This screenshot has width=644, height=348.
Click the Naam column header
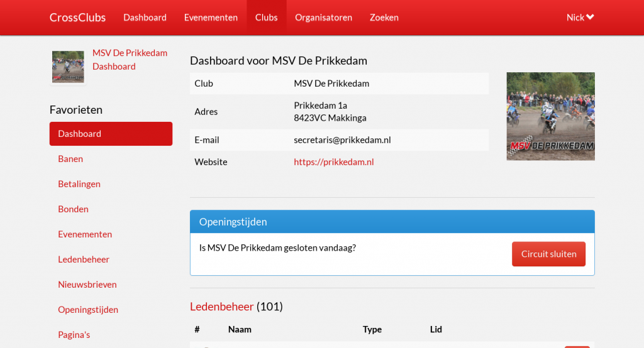click(x=240, y=330)
